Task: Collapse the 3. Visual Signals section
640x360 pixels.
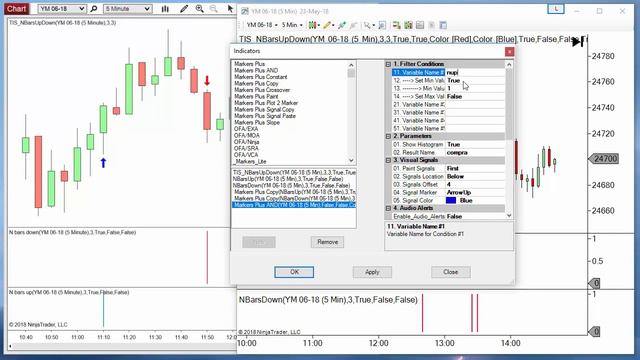Action: pyautogui.click(x=388, y=160)
